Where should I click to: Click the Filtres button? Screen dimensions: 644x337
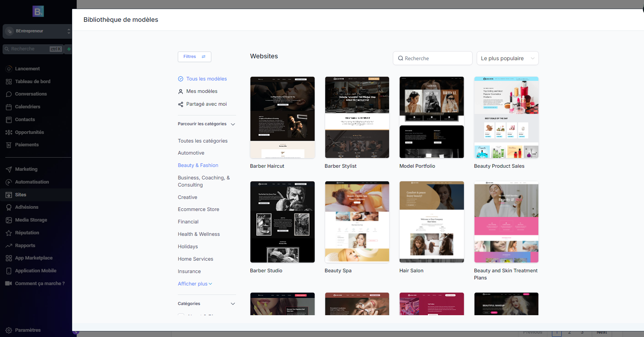(194, 57)
